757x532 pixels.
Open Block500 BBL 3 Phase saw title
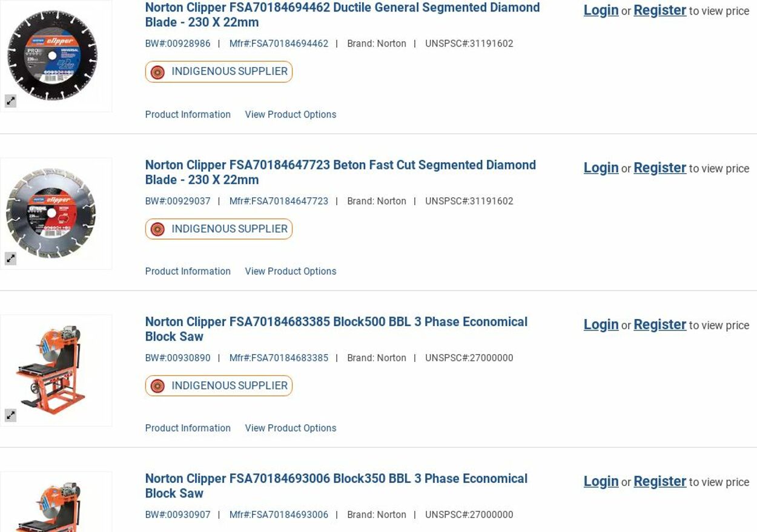pyautogui.click(x=336, y=329)
